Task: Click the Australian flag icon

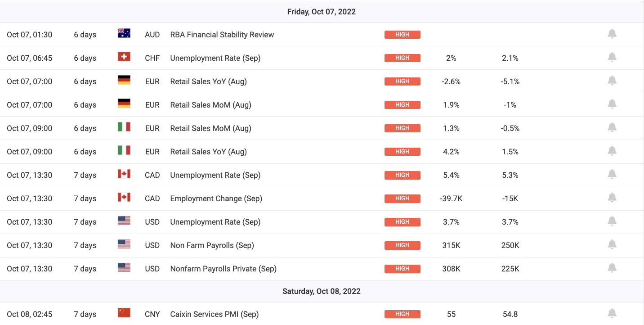Action: (124, 33)
